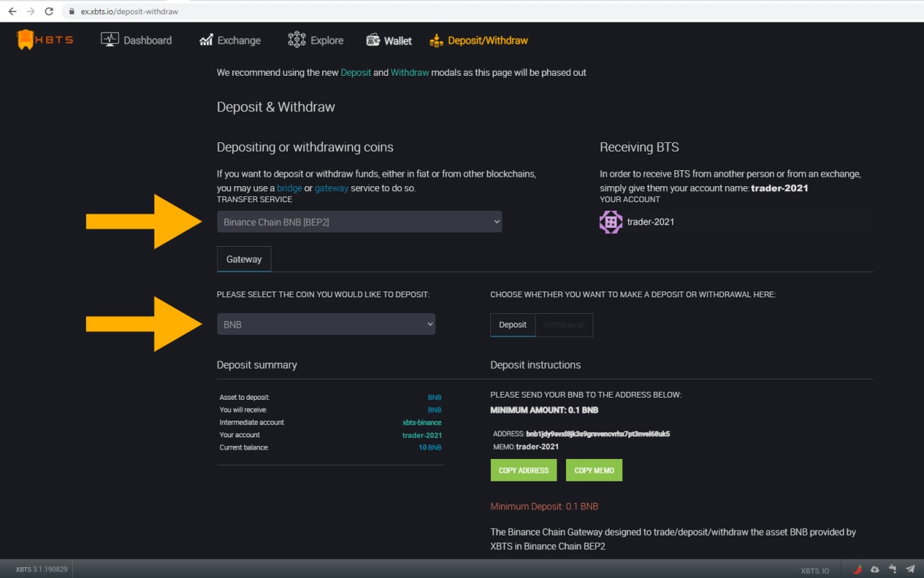Viewport: 924px width, 578px height.
Task: Click the faucet icon in footer
Action: coord(893,569)
